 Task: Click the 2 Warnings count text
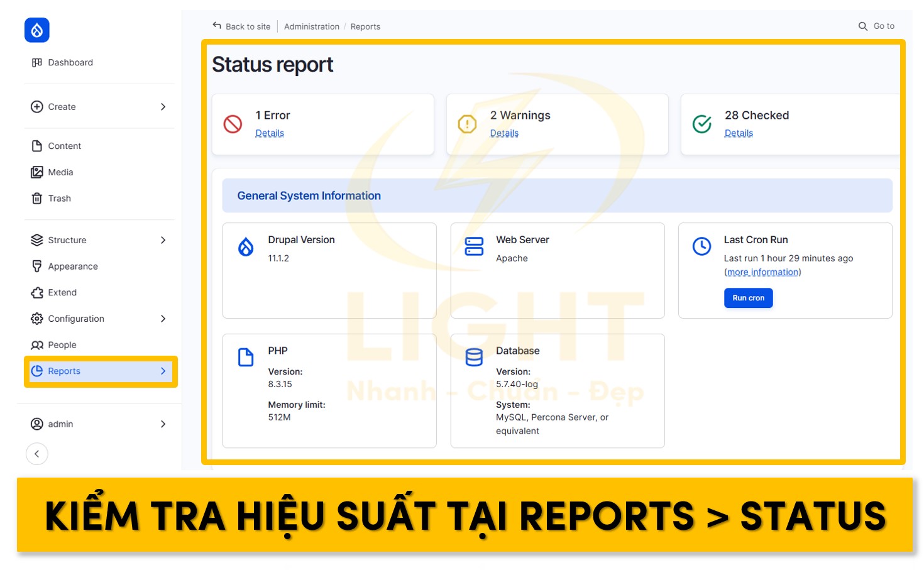coord(520,116)
